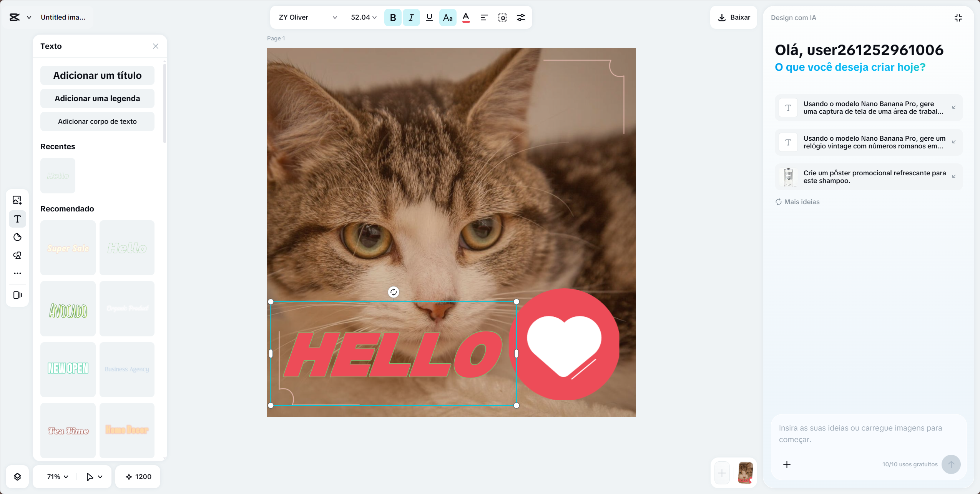Click the More options dots in the sidebar
980x494 pixels.
click(x=17, y=273)
